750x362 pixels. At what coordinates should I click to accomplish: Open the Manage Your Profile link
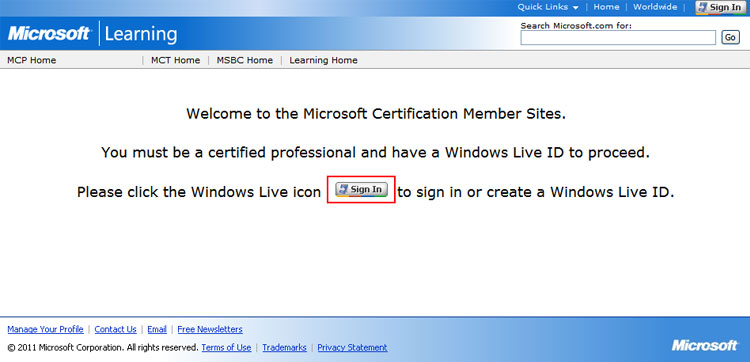(x=45, y=329)
